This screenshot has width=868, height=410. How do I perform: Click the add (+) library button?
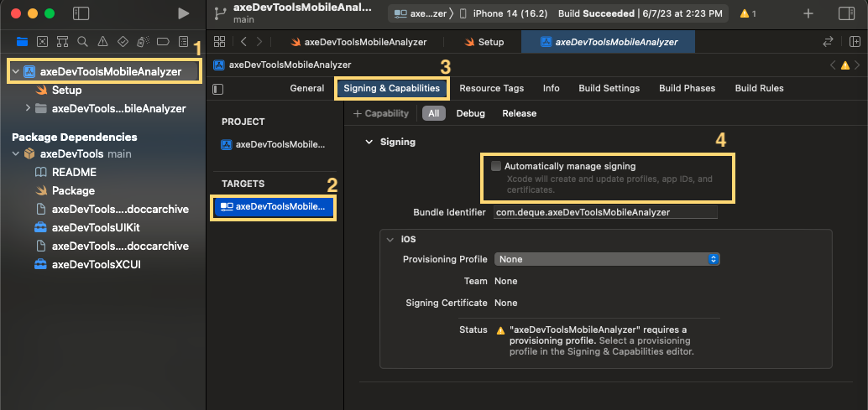click(x=808, y=13)
